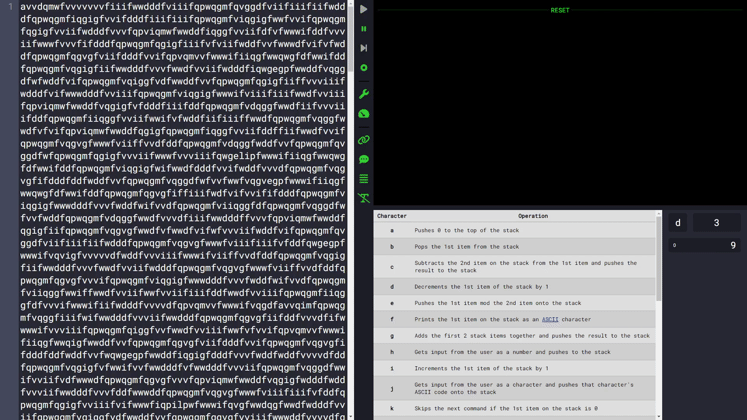Follow the ASCII link in row f
Image resolution: width=747 pixels, height=420 pixels.
[x=550, y=320]
